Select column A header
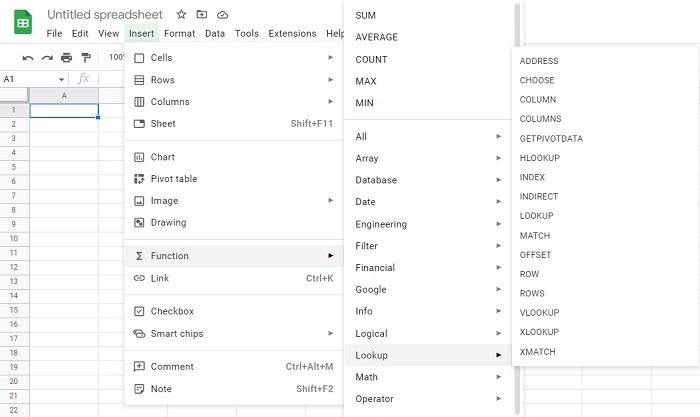 64,96
